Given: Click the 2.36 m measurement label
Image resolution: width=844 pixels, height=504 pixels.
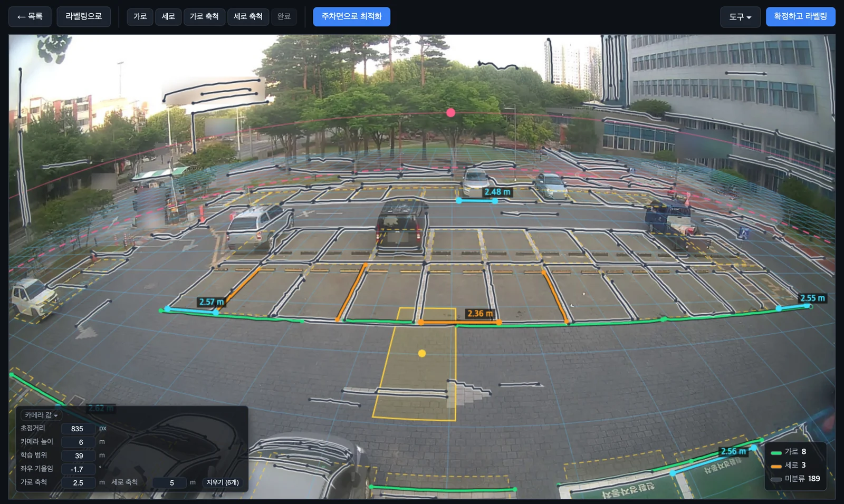Looking at the screenshot, I should click(x=480, y=314).
